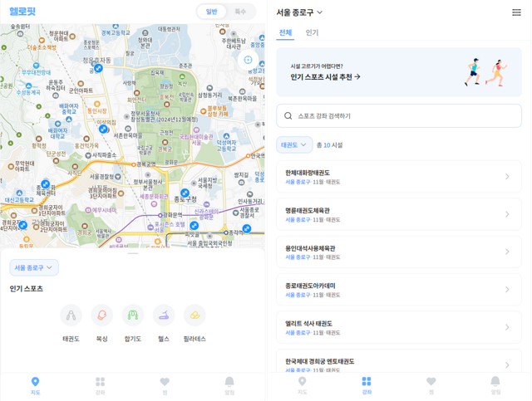Screen dimensions: 532x401
Task: Expand the 서울 종로구 header region selector
Action: pyautogui.click(x=299, y=12)
